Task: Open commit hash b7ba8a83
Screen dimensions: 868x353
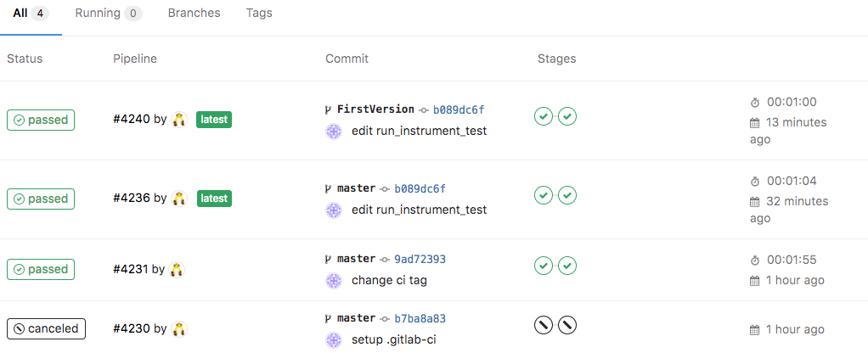Action: [420, 318]
